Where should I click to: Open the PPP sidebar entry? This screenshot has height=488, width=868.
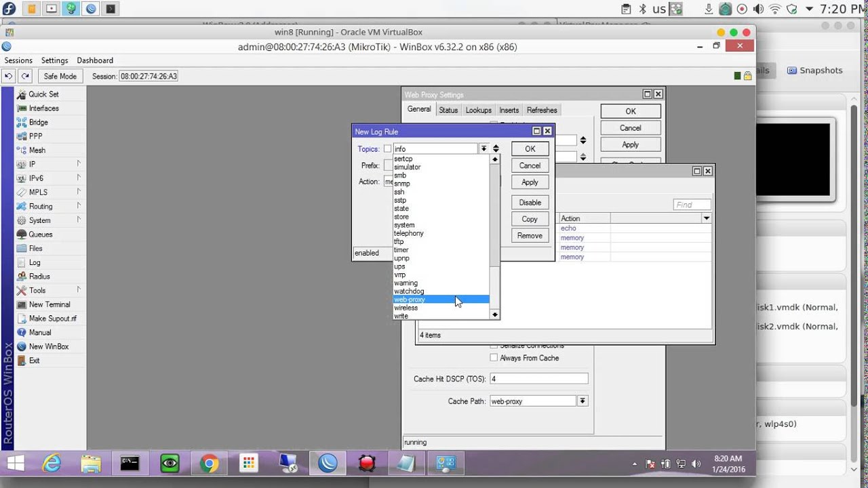[35, 136]
